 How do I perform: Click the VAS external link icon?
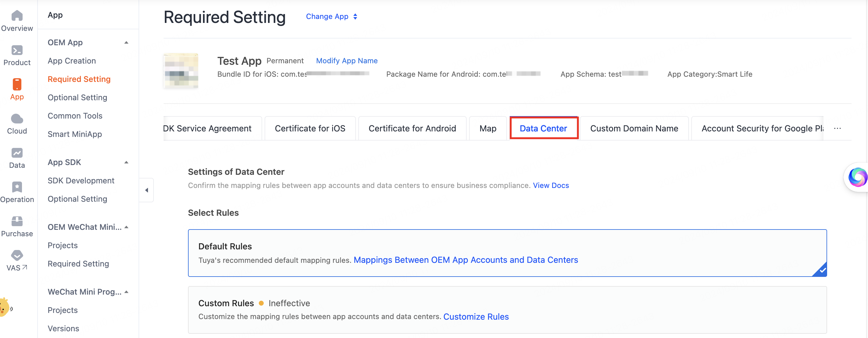click(x=25, y=267)
